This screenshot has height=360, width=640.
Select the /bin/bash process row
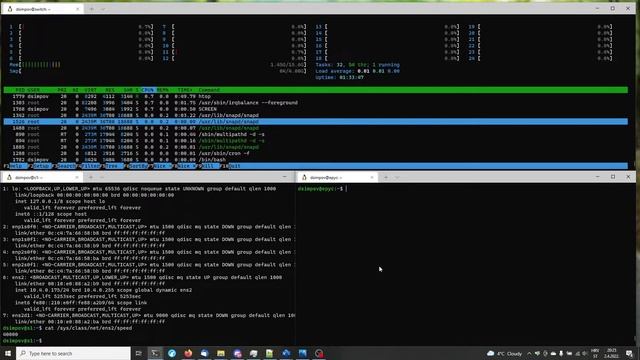click(316, 160)
